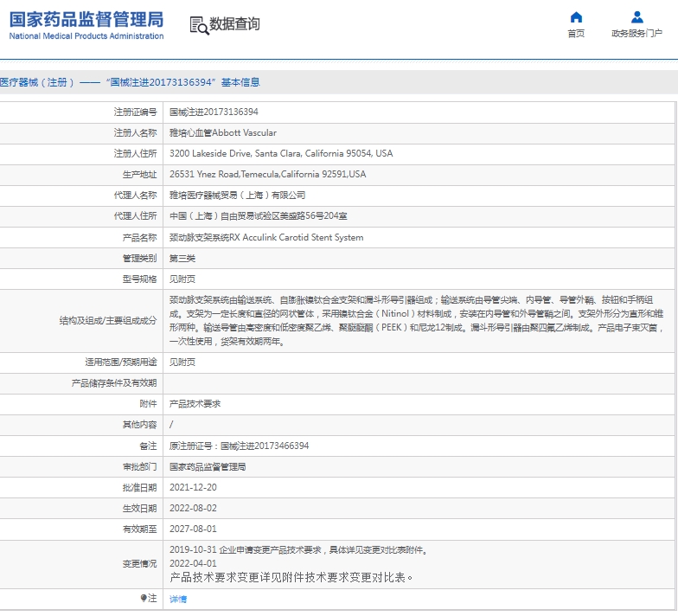The width and height of the screenshot is (678, 616).
Task: Click the change date 2022-04-01
Action: click(x=193, y=564)
